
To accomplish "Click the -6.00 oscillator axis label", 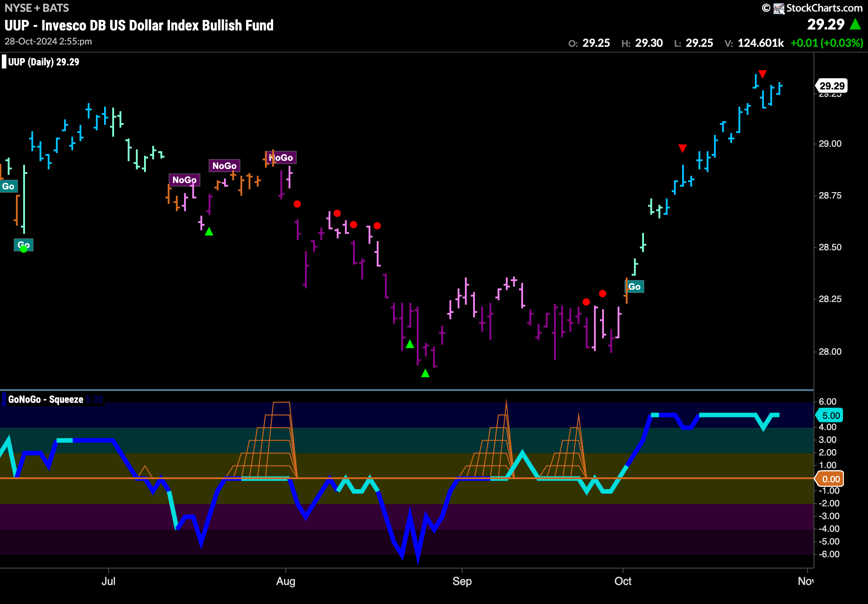I will tap(829, 554).
